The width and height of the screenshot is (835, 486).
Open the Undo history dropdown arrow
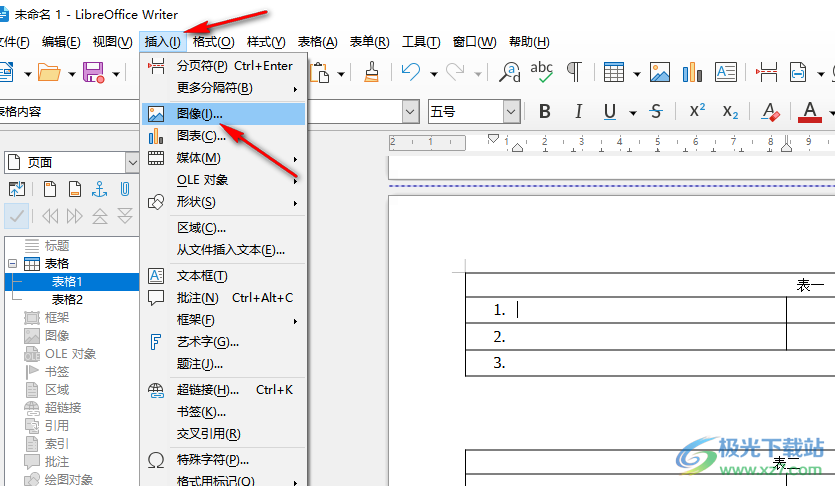click(433, 73)
